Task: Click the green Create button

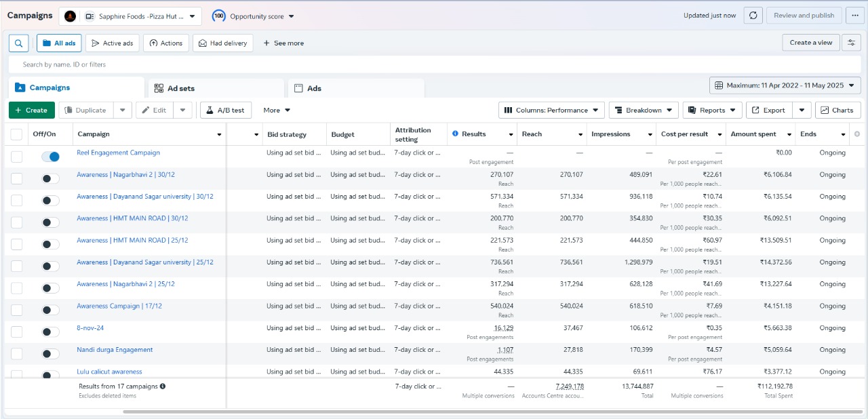Action: pos(31,111)
